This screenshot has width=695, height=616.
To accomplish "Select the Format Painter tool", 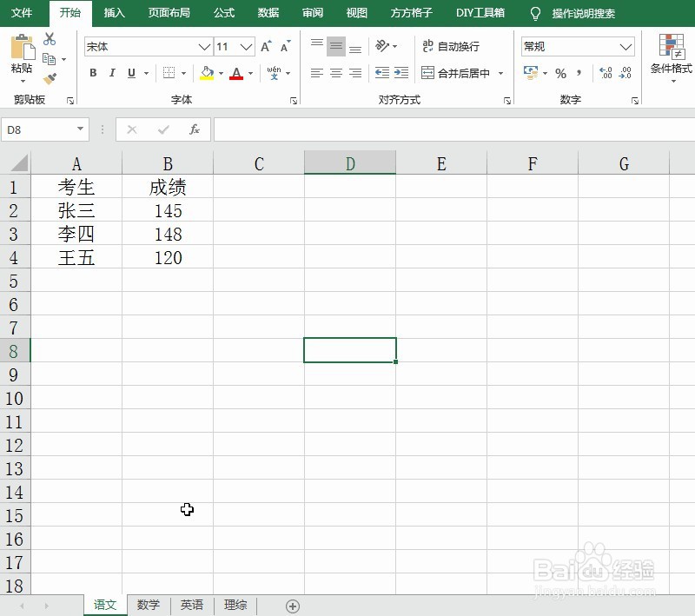I will [x=50, y=78].
